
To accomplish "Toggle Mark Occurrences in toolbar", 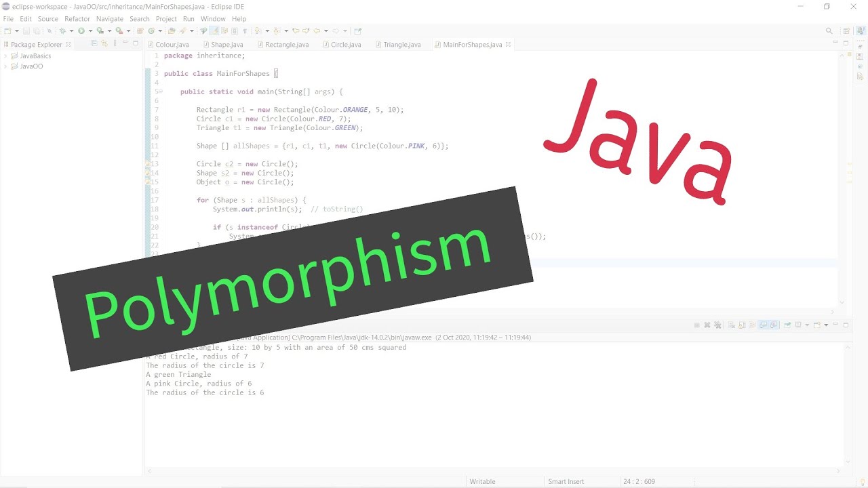I will tap(213, 30).
